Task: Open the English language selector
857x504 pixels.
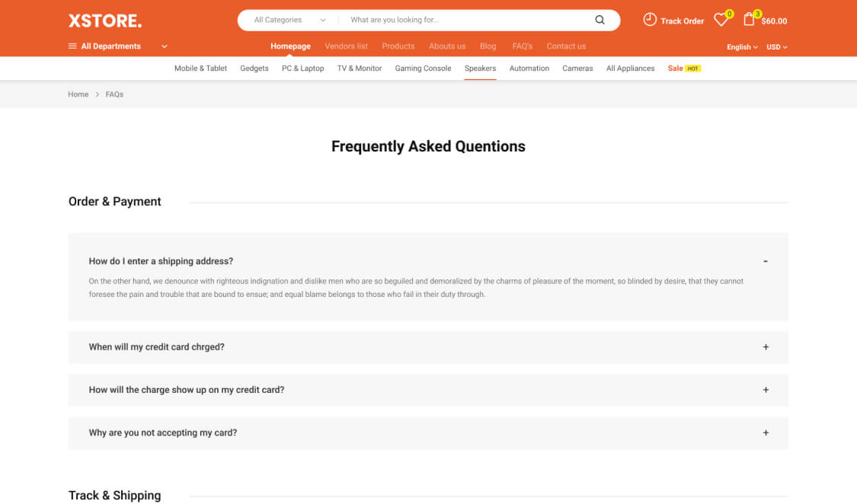Action: point(742,47)
